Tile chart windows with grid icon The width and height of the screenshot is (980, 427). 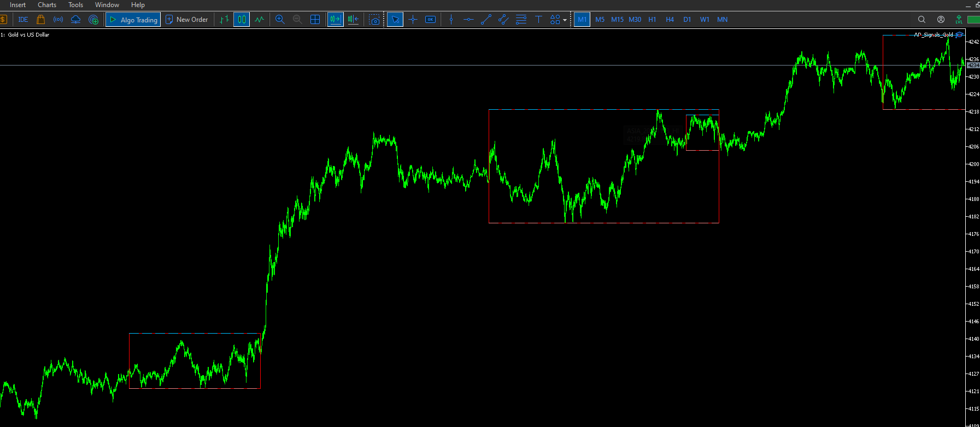click(315, 20)
